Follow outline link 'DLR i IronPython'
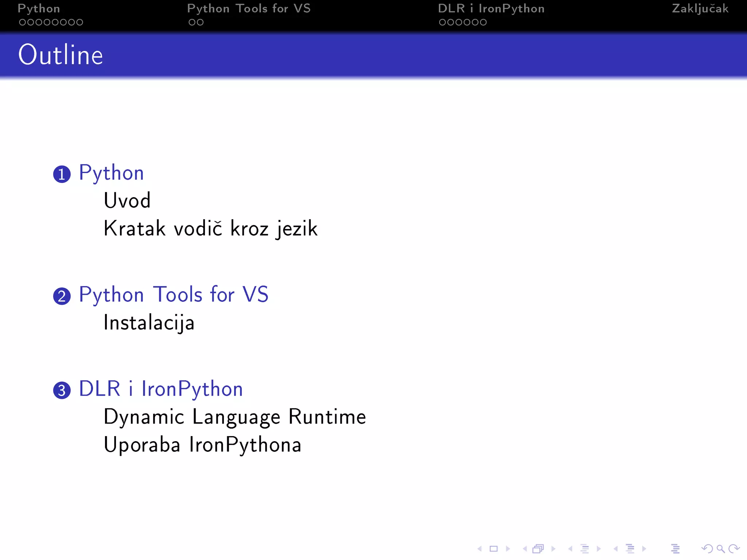The image size is (747, 560). [x=161, y=389]
